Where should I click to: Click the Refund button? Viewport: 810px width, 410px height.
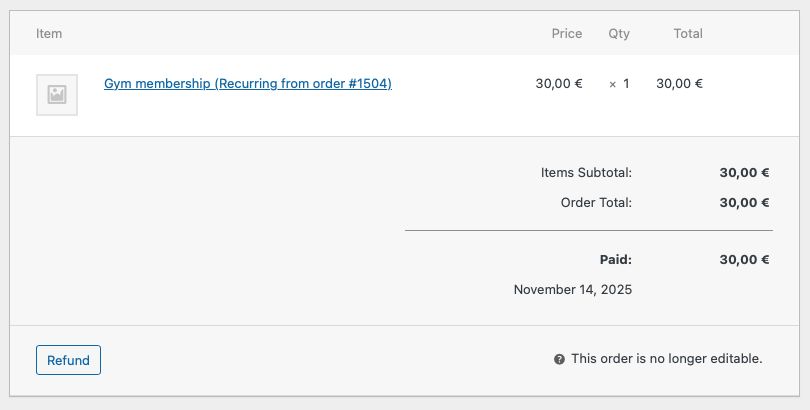(x=68, y=360)
